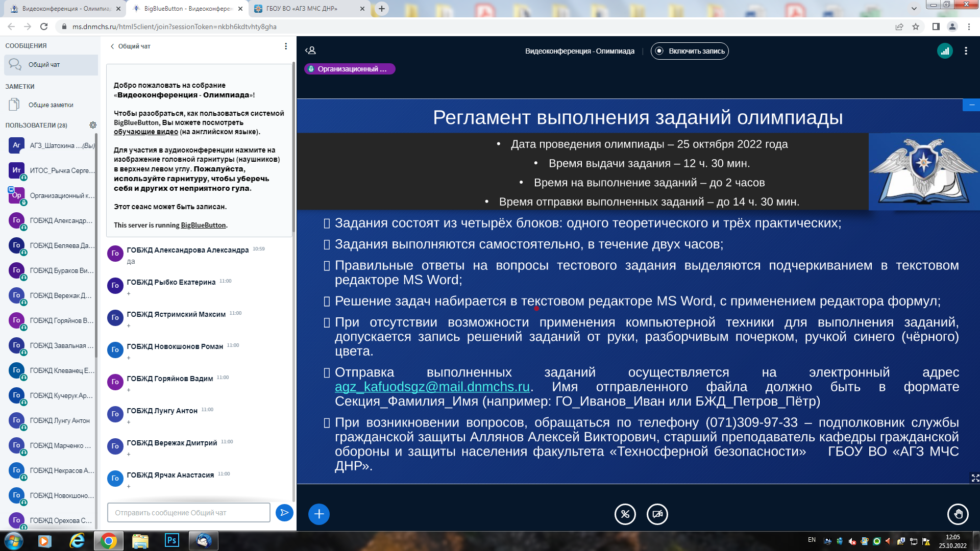Image resolution: width=980 pixels, height=551 pixels.
Task: Click the Включить запись record button
Action: (x=690, y=51)
